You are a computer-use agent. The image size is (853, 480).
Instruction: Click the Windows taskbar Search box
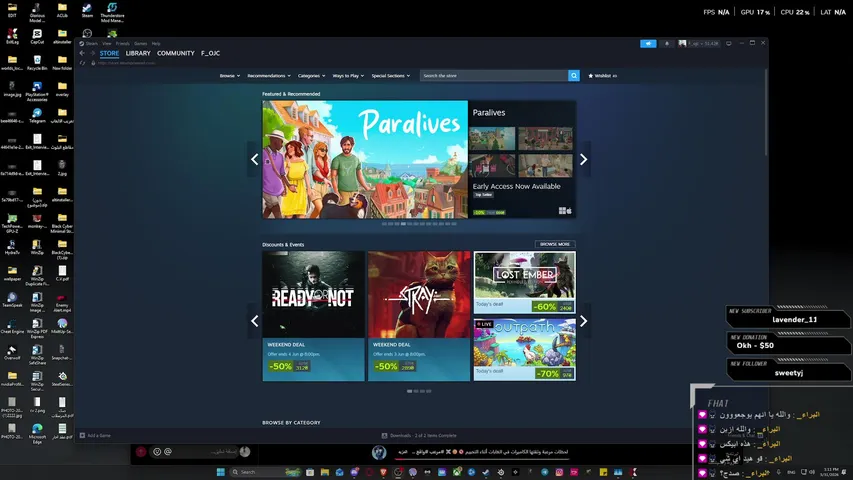point(267,472)
